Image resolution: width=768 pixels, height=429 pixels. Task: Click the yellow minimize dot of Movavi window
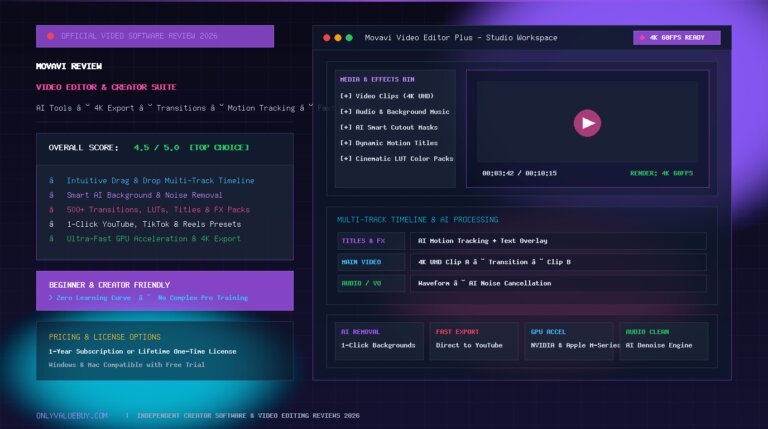tap(338, 38)
